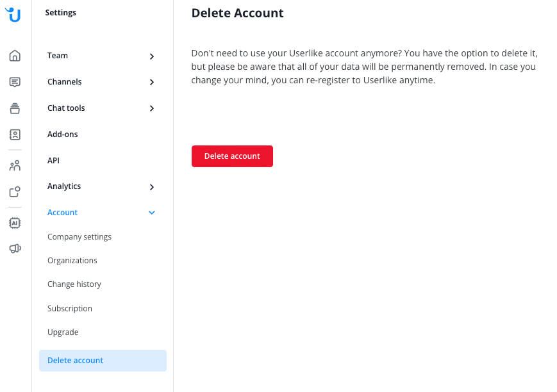
Task: Open the API settings item
Action: pyautogui.click(x=53, y=161)
